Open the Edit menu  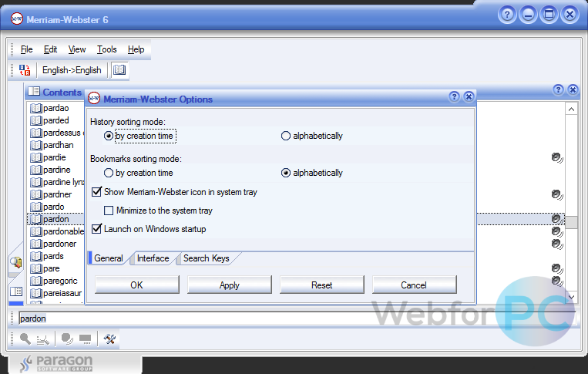click(x=50, y=49)
